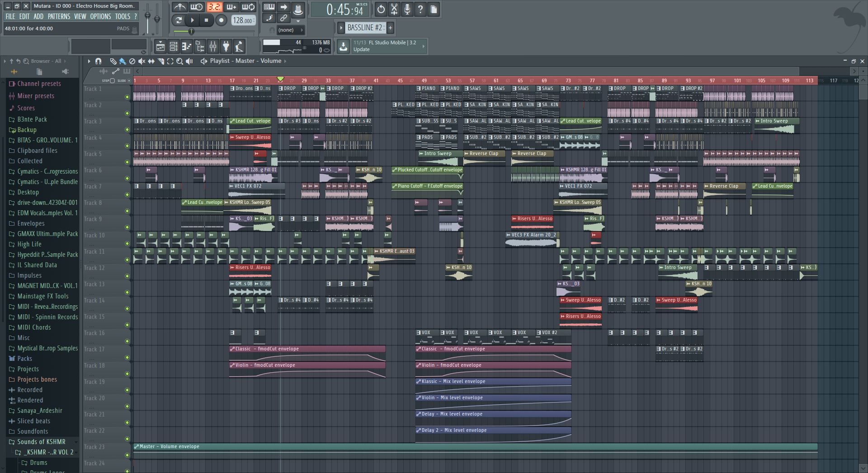Select the Mute tool in playlist toolbar
This screenshot has width=868, height=473.
click(x=142, y=61)
